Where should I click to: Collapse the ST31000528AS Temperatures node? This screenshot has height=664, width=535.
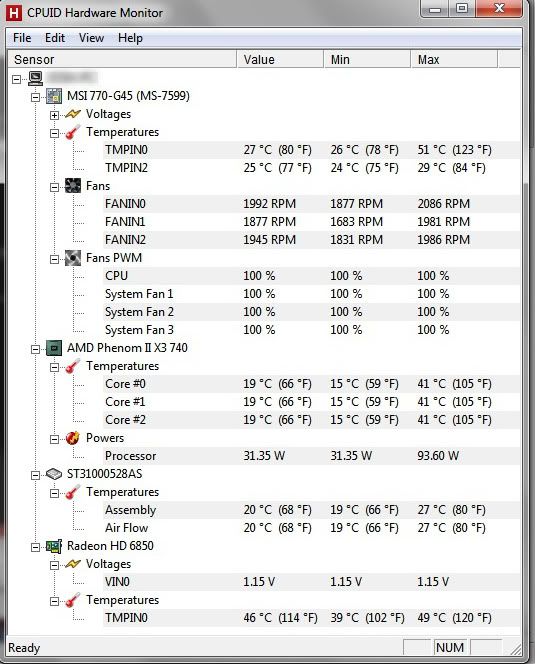click(x=54, y=493)
